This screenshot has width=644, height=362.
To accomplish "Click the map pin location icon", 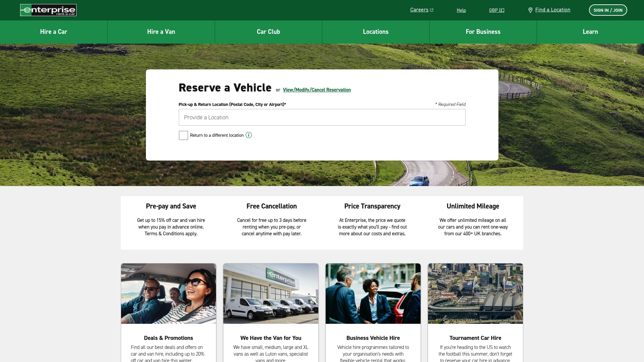I will pyautogui.click(x=530, y=10).
